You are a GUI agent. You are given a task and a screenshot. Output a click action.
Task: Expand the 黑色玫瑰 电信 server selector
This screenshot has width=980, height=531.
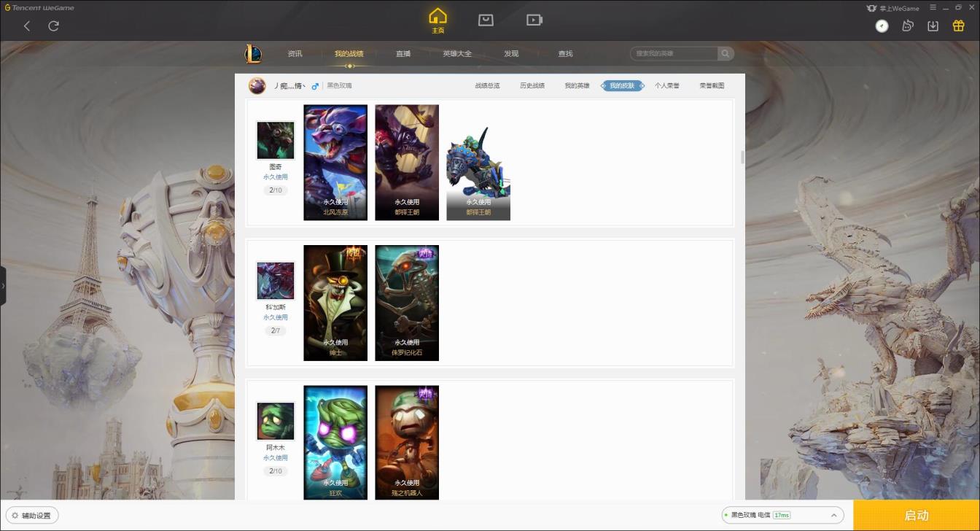click(782, 515)
